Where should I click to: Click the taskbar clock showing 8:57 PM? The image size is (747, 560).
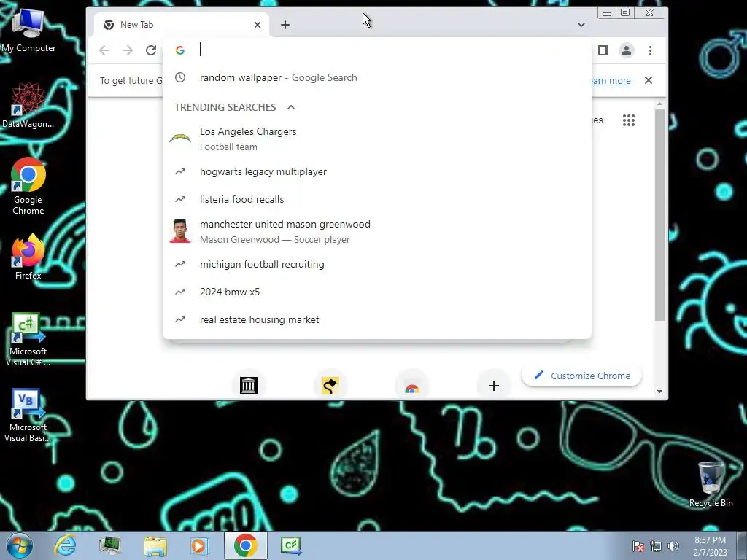(x=711, y=546)
